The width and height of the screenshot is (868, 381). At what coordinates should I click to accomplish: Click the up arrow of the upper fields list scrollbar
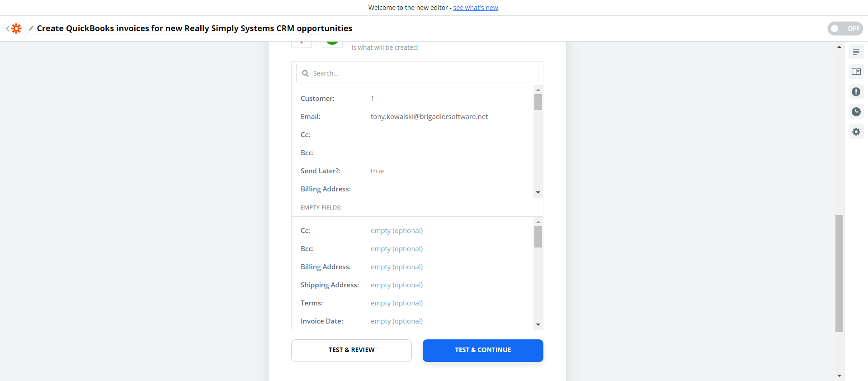point(538,90)
